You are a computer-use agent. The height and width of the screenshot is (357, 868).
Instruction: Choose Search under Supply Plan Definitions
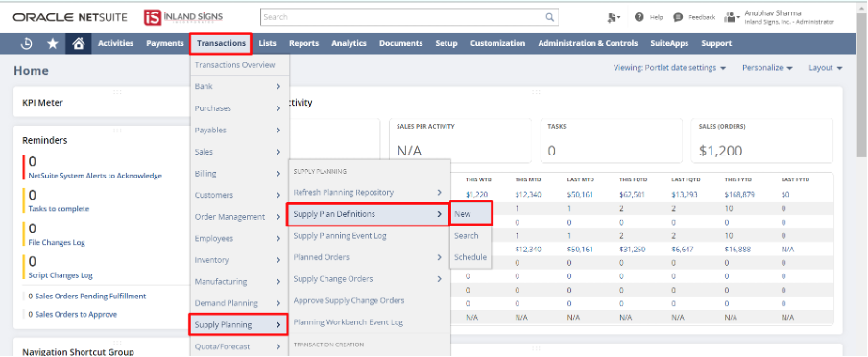pyautogui.click(x=470, y=236)
